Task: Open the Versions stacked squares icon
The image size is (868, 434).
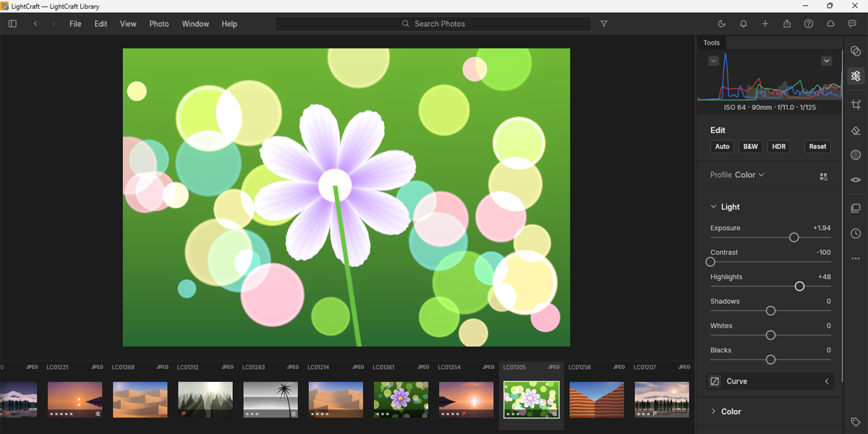Action: tap(856, 208)
